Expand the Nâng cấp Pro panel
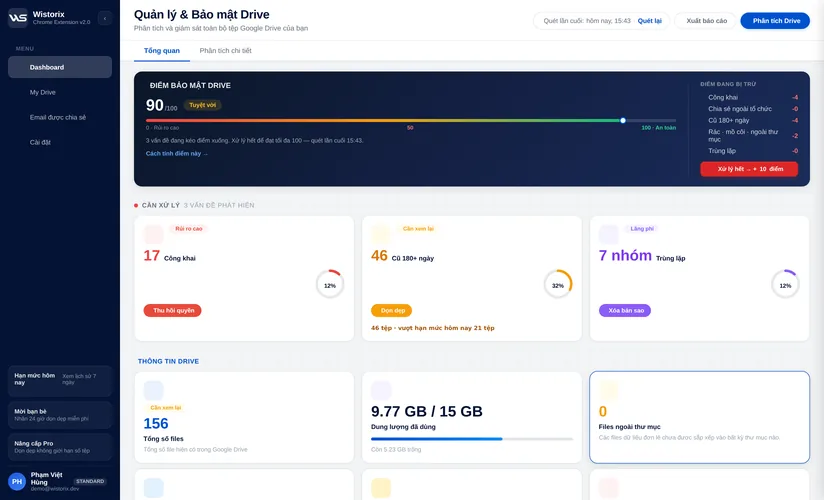Screen dimensions: 824x500 (x=60, y=447)
